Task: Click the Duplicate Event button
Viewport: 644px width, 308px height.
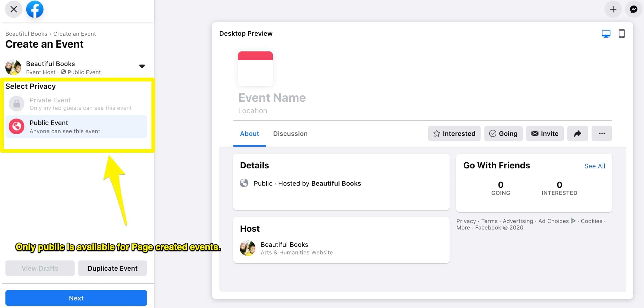Action: click(112, 268)
